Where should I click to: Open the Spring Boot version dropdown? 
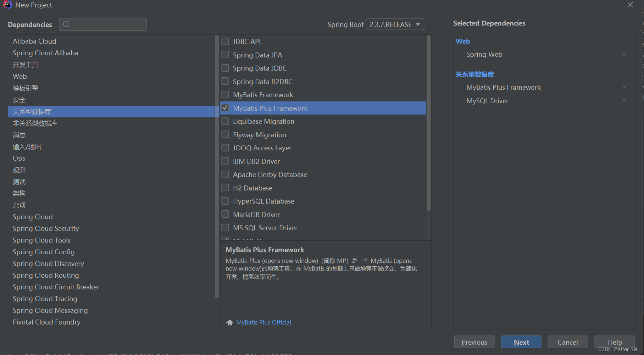click(395, 24)
